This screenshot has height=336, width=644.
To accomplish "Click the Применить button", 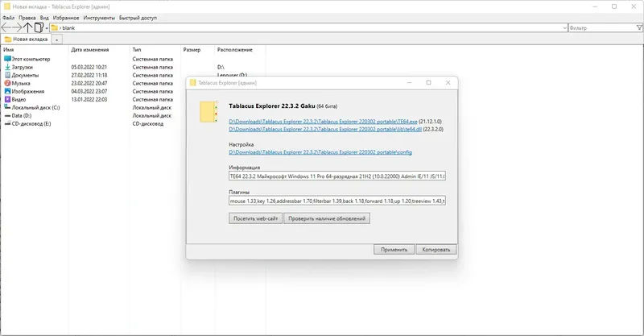I will tap(394, 250).
